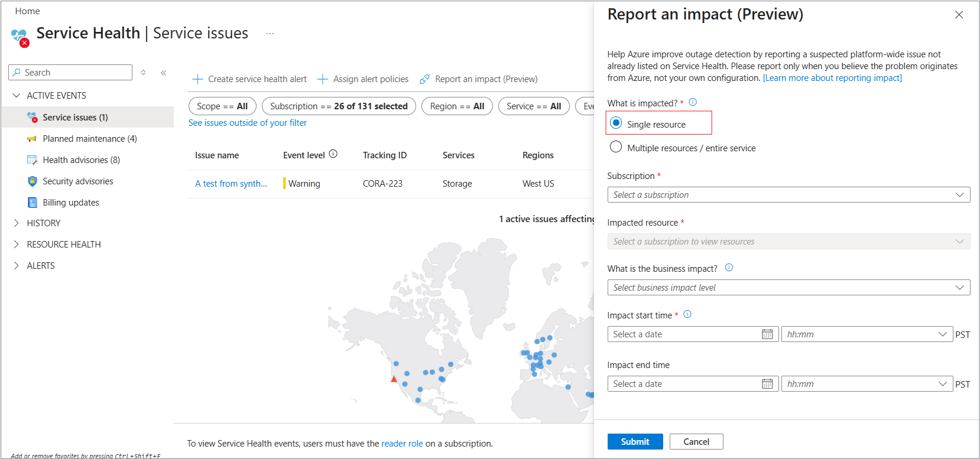Choose Multiple resources / entire service option
Screen dimensions: 980x459
[616, 147]
